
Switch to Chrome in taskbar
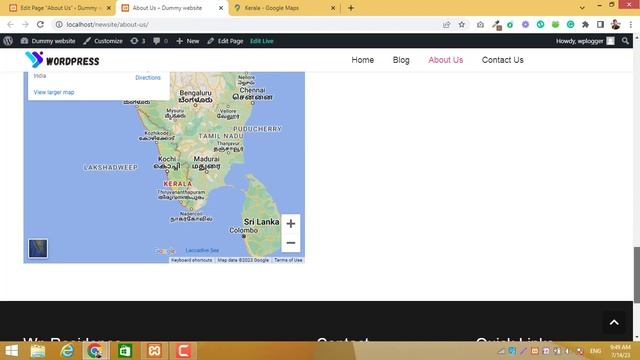96,351
